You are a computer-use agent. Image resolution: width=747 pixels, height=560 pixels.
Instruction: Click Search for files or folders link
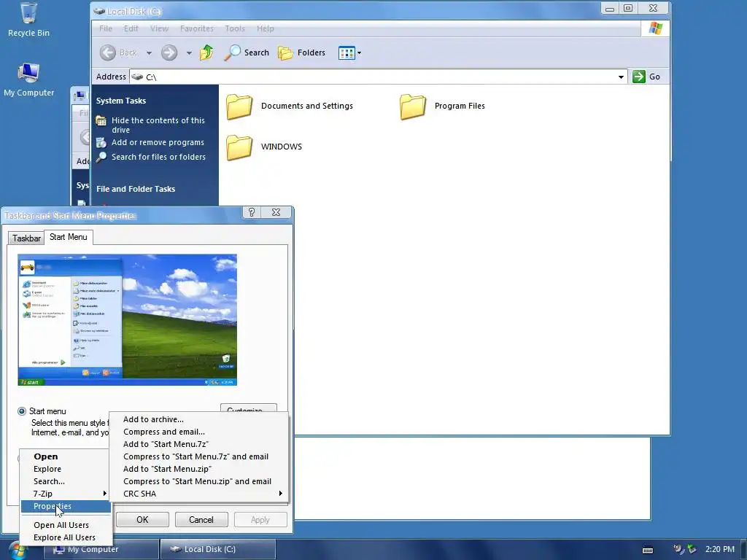click(158, 157)
